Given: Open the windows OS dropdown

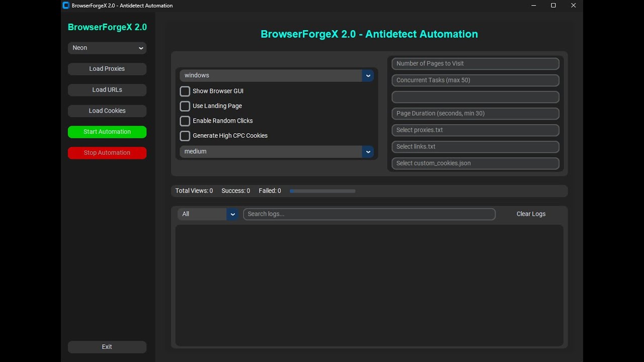Looking at the screenshot, I should point(276,75).
